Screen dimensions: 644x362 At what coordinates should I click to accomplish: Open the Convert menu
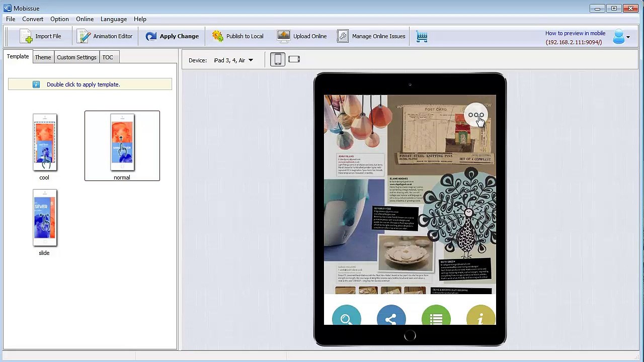[33, 19]
